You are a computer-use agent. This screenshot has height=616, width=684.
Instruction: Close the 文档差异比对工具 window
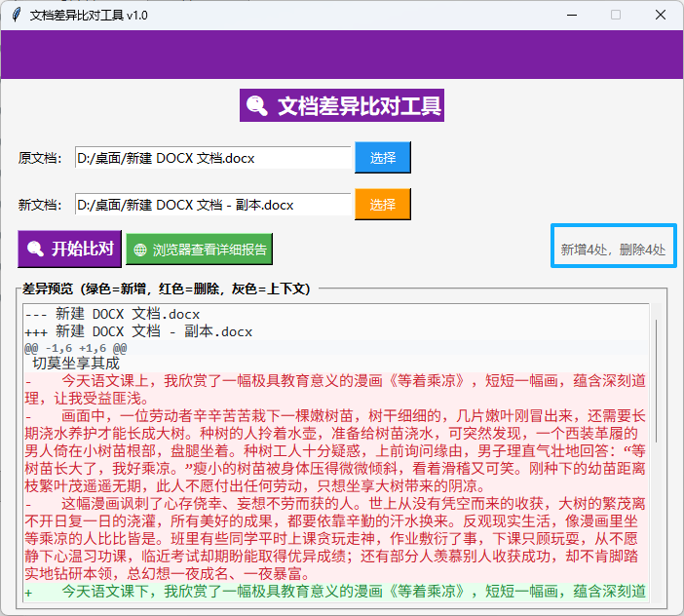[x=661, y=15]
